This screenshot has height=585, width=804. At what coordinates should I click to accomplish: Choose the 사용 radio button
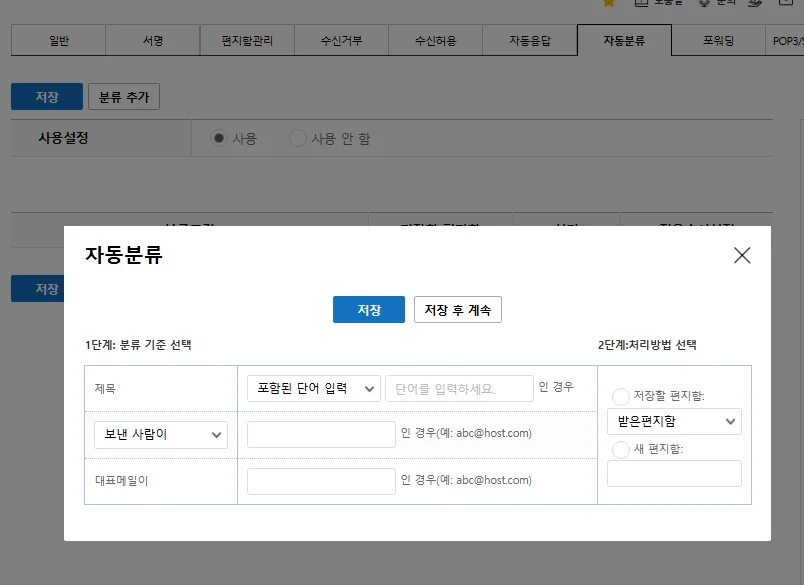(x=219, y=138)
